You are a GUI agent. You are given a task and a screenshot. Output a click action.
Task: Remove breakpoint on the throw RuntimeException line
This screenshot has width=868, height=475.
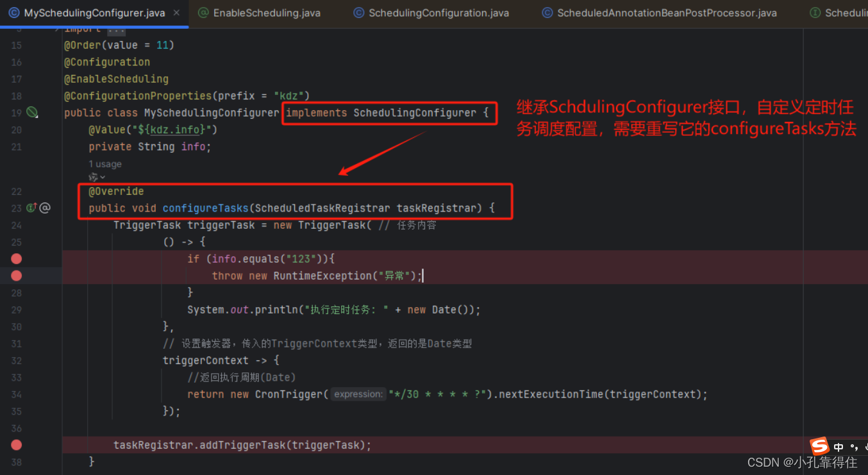click(x=17, y=276)
